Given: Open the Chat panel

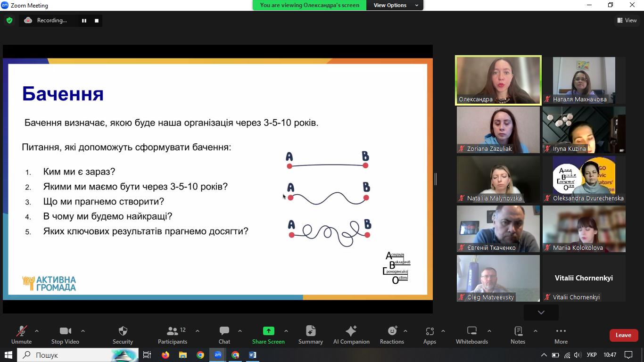Looking at the screenshot, I should click(224, 335).
